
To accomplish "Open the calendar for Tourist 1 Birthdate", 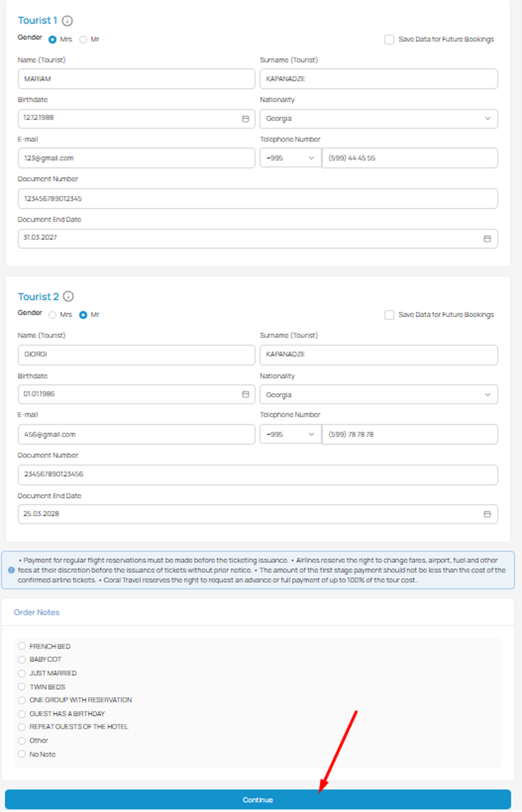I will [245, 118].
